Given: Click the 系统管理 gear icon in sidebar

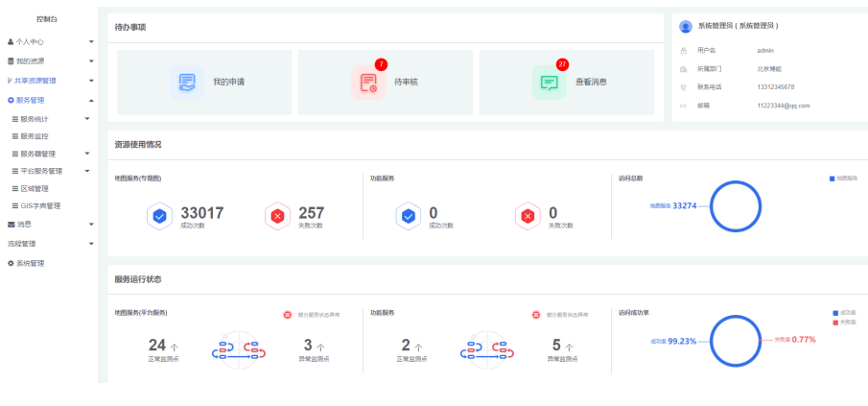Looking at the screenshot, I should (11, 263).
